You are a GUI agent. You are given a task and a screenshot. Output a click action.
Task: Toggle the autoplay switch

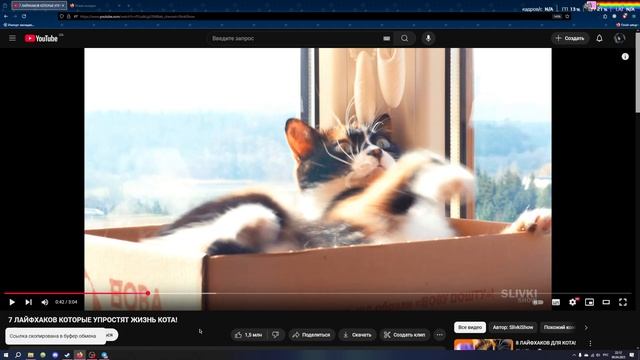(538, 302)
